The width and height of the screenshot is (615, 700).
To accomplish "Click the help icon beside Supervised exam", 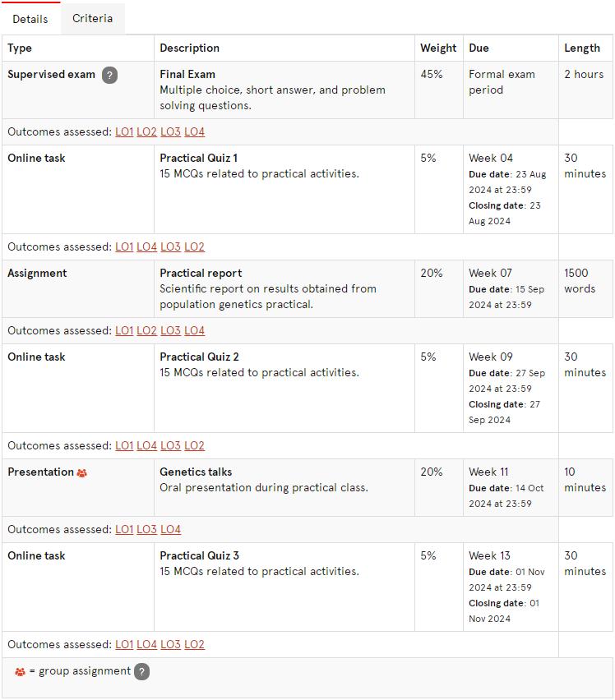I will pyautogui.click(x=109, y=75).
